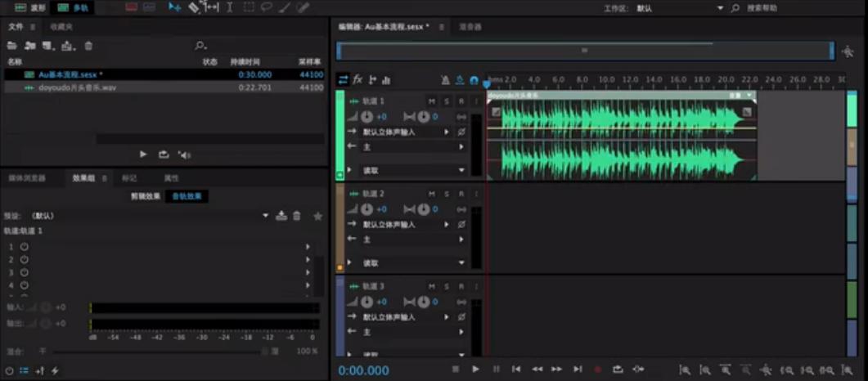Open the file search icon in the Files panel
The height and width of the screenshot is (381, 868).
pos(200,46)
